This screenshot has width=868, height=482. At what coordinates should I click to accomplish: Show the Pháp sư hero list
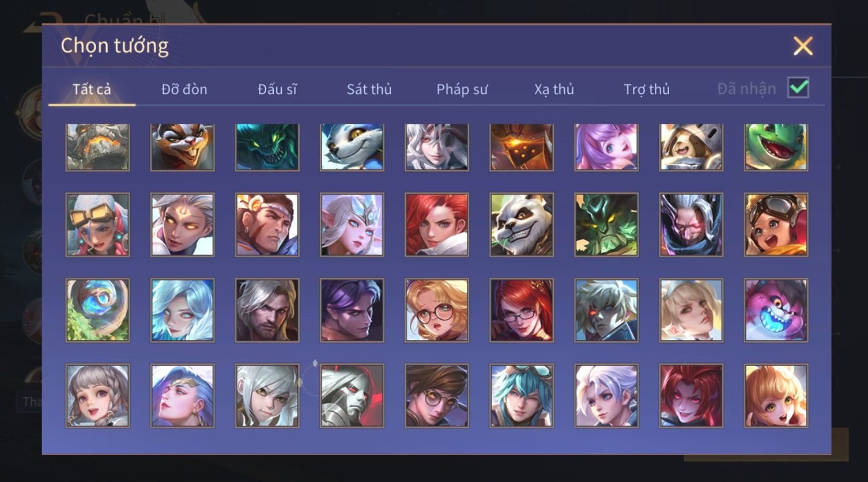click(x=462, y=89)
